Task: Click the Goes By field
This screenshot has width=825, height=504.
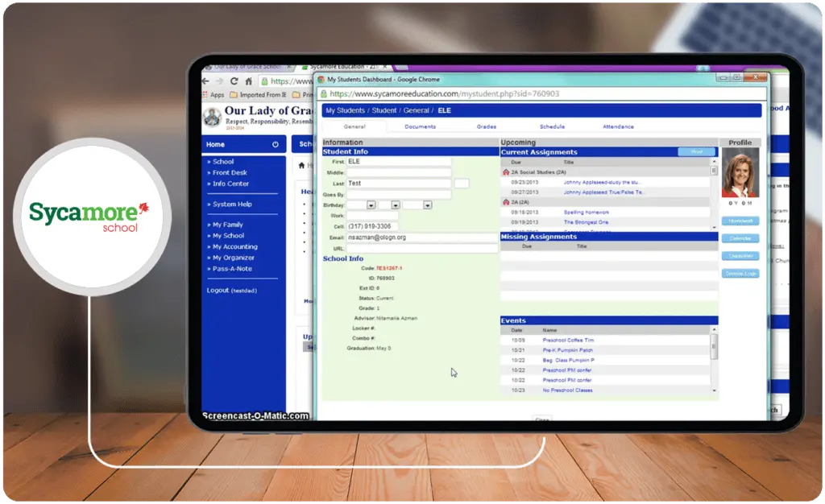Action: (x=398, y=195)
